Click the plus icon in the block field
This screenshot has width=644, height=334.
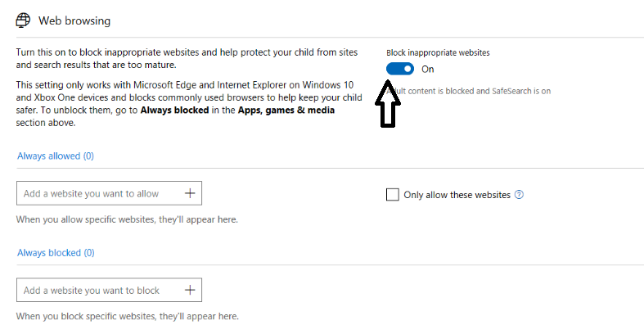(x=190, y=290)
